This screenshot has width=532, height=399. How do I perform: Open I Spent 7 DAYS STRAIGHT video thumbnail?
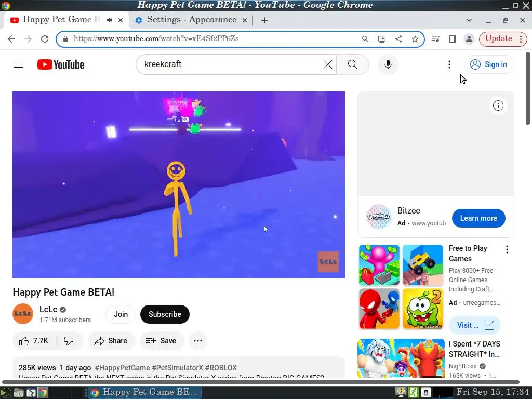click(x=401, y=358)
